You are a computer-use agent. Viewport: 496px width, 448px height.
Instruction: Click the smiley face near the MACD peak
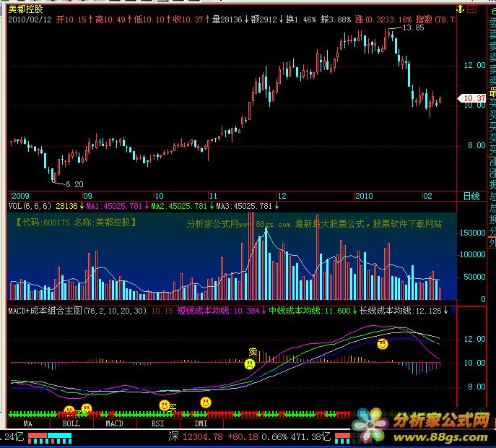coord(383,344)
